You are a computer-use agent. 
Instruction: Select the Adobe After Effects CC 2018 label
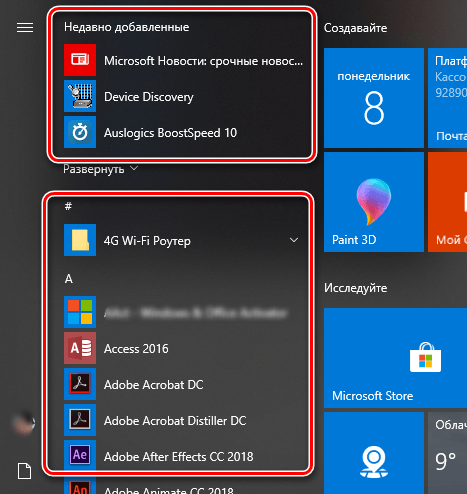(x=179, y=457)
